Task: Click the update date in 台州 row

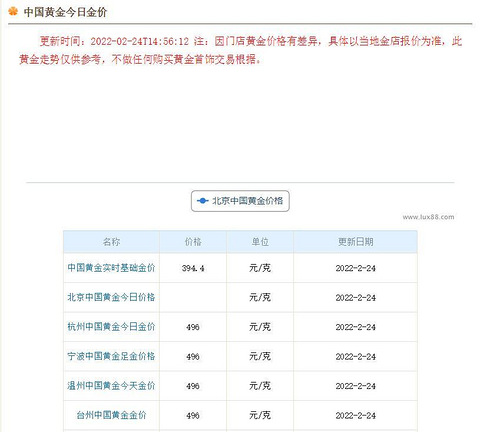Action: pos(355,415)
